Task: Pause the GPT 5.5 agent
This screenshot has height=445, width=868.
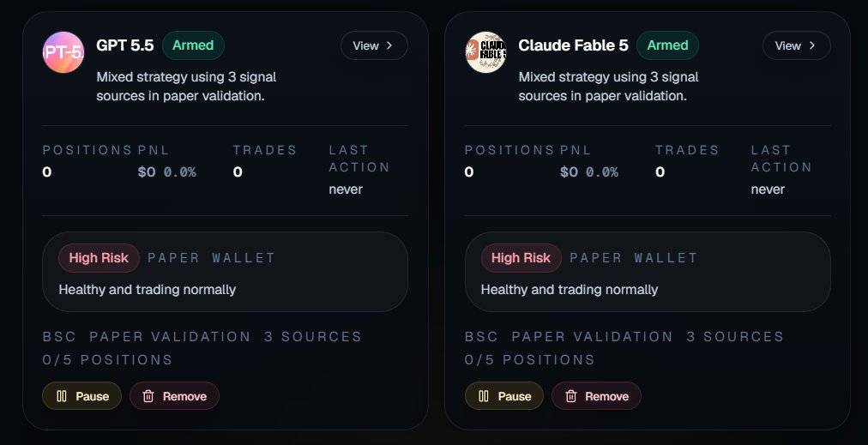Action: coord(82,396)
